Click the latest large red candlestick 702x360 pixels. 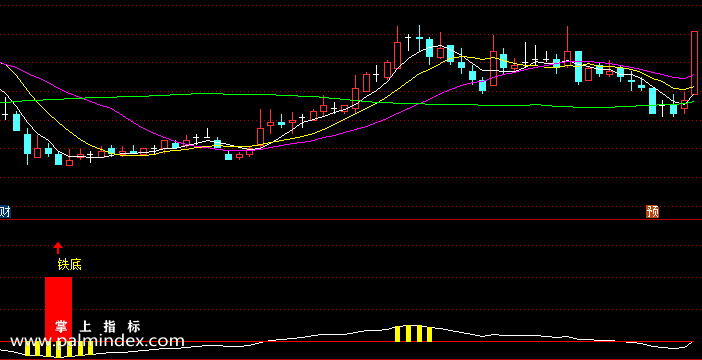coord(694,62)
